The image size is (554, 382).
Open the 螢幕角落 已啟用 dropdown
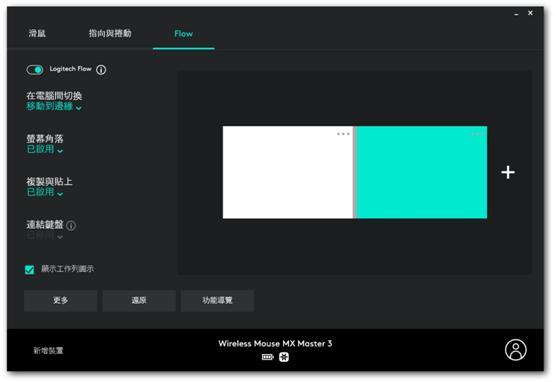[x=45, y=149]
